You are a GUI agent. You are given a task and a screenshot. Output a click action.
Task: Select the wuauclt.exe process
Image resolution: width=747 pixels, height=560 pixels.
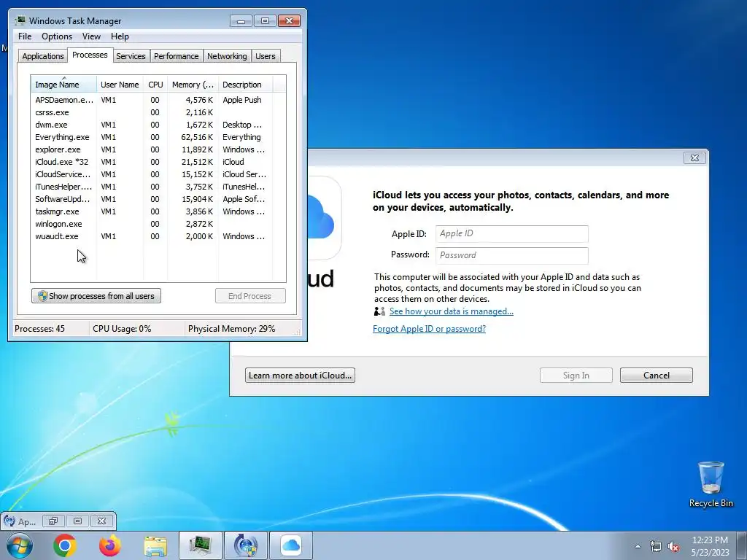158,236
